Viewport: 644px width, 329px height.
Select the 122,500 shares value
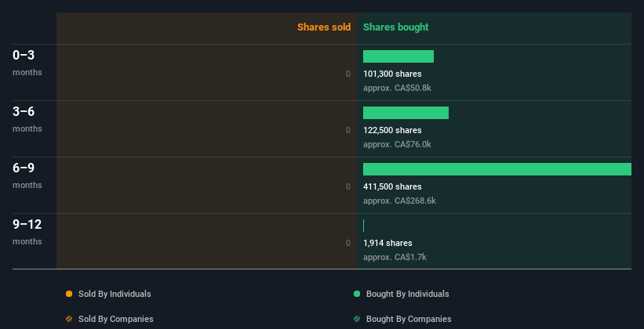[392, 130]
